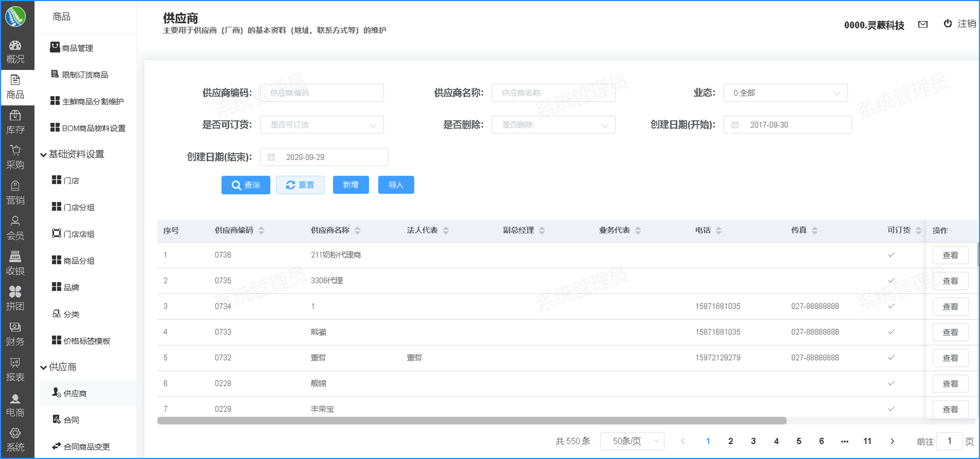The image size is (980, 459).
Task: Click the 新增 button
Action: tap(351, 185)
